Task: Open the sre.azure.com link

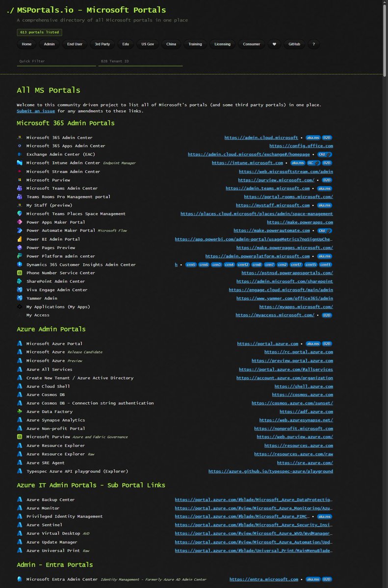Action: coord(305,463)
